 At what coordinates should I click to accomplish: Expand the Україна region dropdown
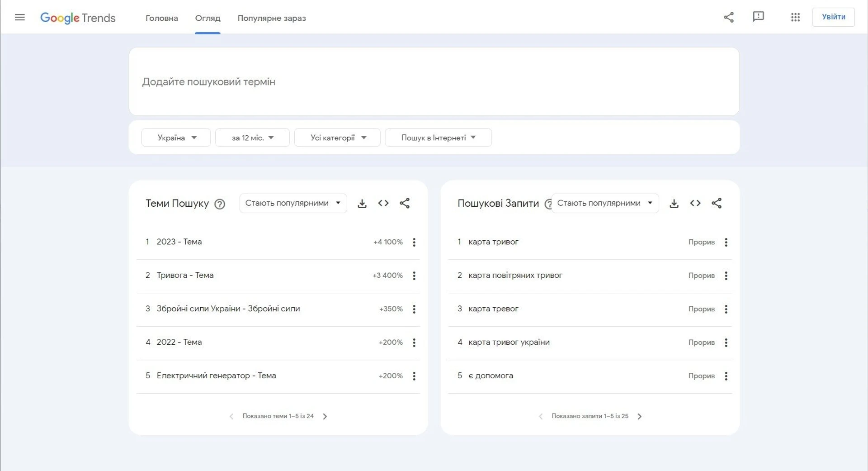tap(176, 138)
